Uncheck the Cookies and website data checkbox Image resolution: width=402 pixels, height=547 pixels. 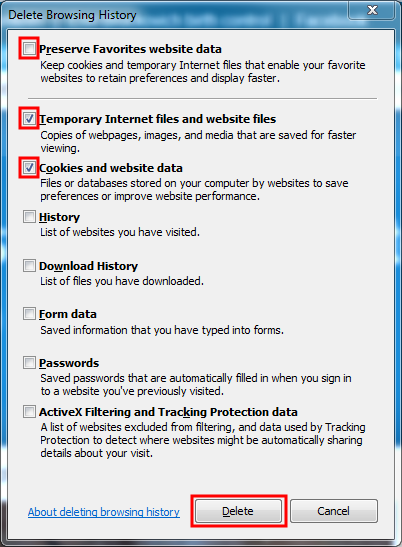pos(29,168)
